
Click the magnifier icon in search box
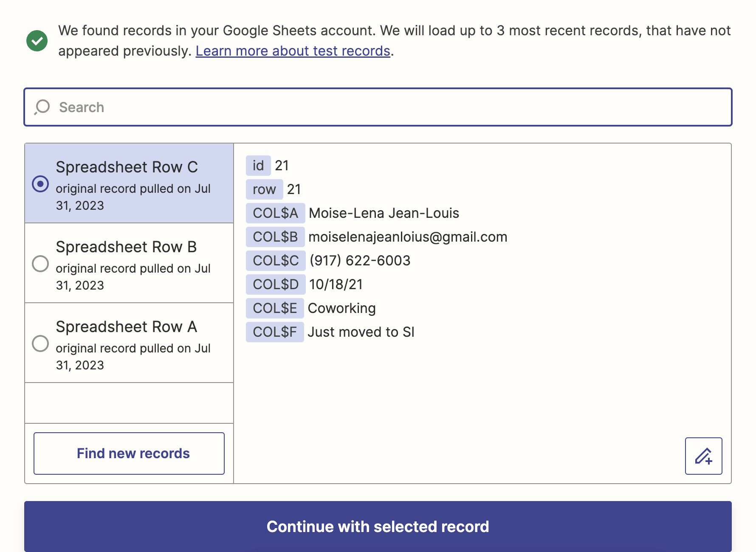(x=42, y=107)
